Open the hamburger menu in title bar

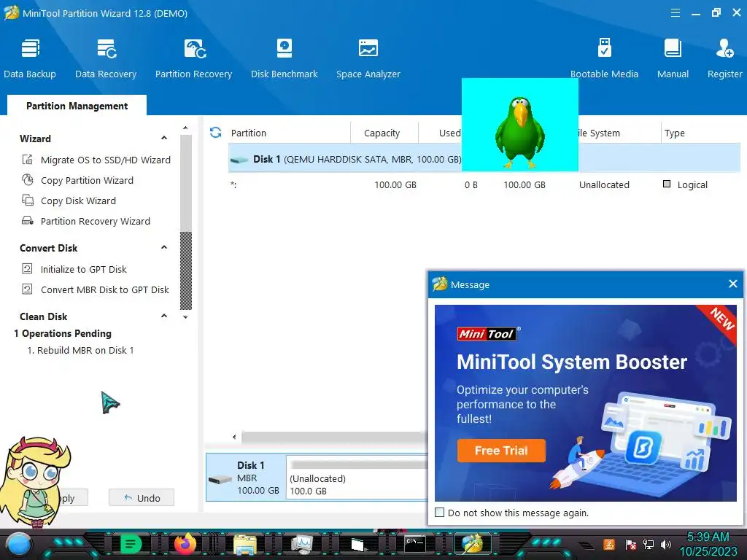[675, 13]
